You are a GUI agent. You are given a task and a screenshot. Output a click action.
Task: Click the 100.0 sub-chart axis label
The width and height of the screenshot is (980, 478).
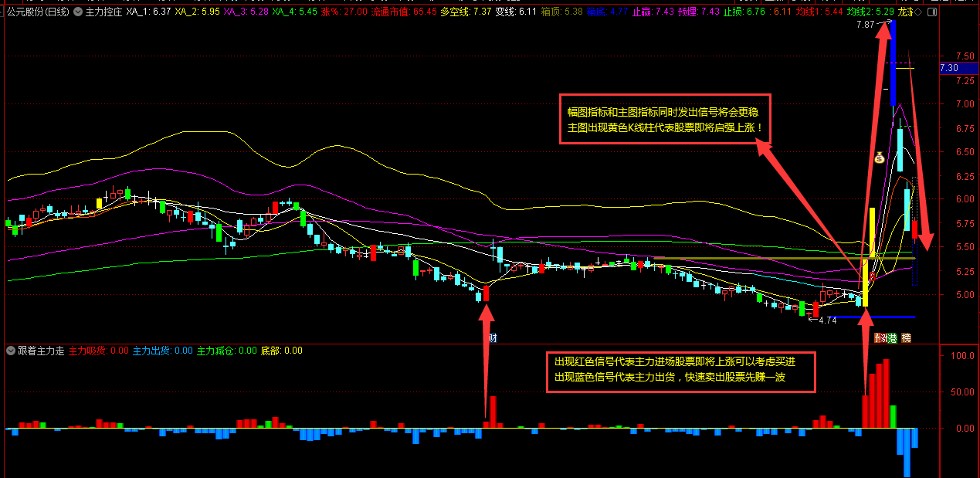pyautogui.click(x=962, y=357)
